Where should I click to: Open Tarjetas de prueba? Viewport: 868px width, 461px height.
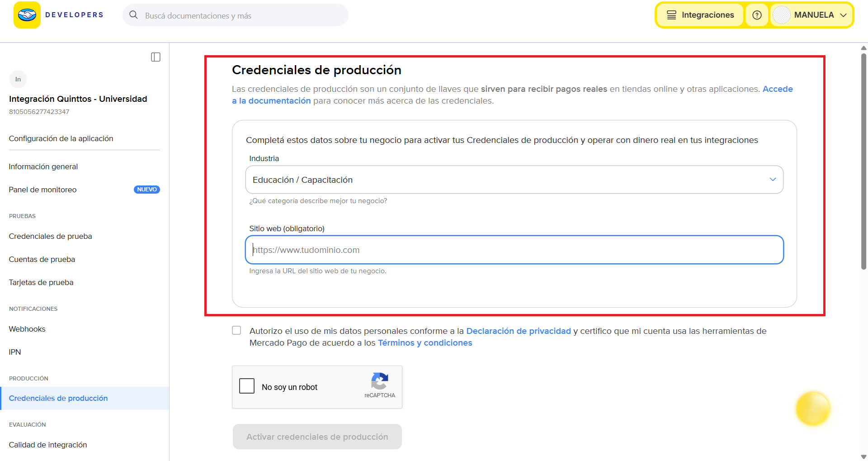pyautogui.click(x=41, y=282)
